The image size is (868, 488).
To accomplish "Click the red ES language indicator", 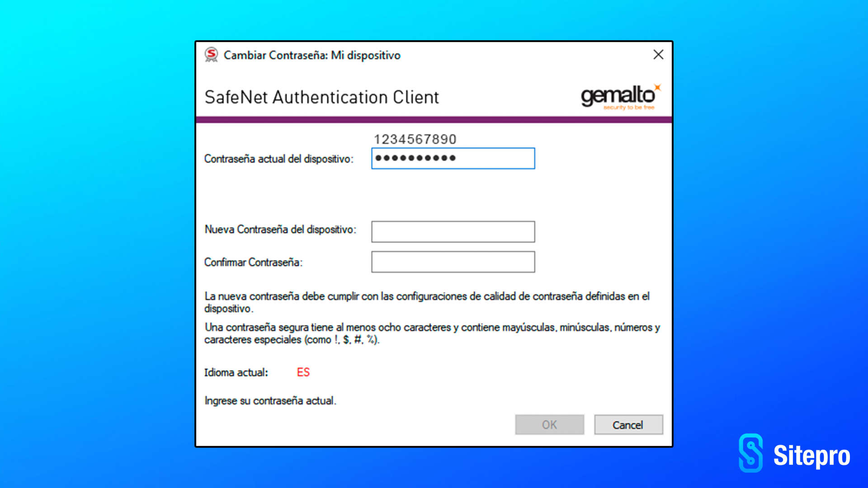I will [x=303, y=372].
